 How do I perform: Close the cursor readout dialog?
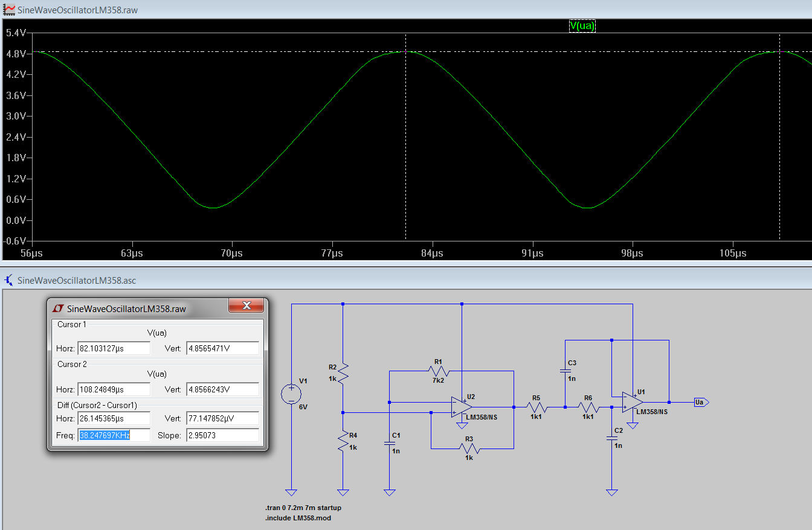(246, 306)
